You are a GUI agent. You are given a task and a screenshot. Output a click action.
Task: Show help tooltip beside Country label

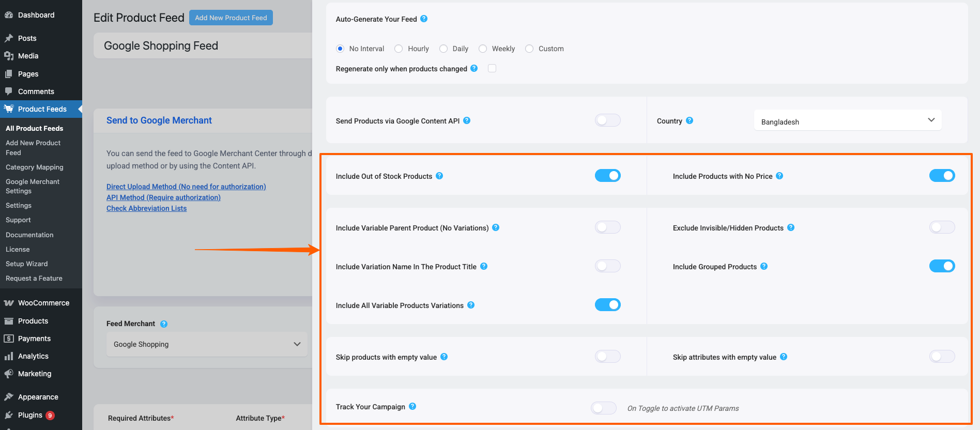coord(690,120)
